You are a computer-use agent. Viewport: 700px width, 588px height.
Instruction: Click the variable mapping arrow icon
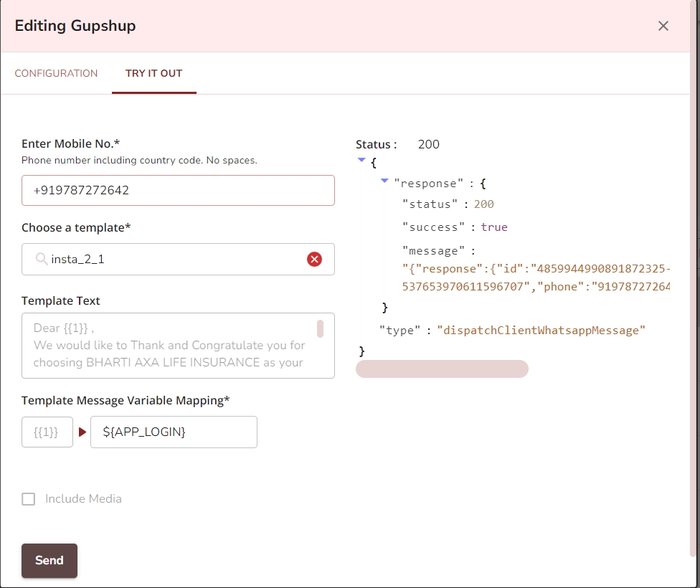[82, 432]
